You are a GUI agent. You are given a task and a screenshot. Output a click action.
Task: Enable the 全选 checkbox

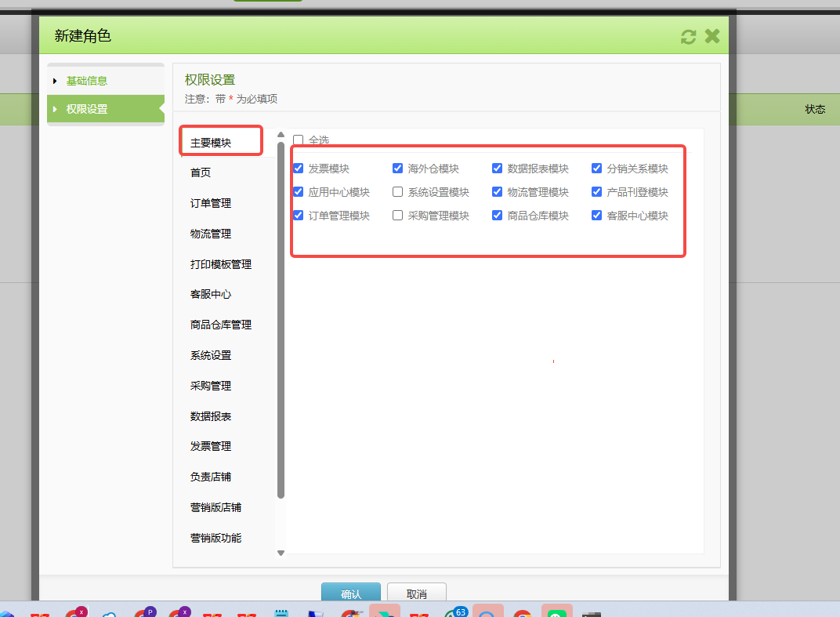tap(299, 140)
